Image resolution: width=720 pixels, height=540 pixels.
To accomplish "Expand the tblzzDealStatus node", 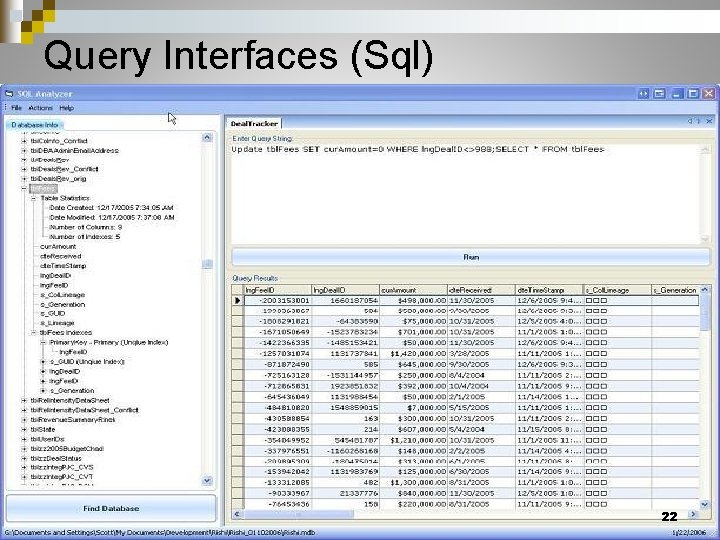I will pos(24,458).
